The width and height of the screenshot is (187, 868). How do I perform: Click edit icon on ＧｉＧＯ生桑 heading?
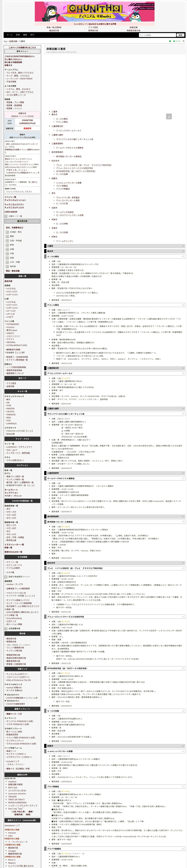click(183, 711)
